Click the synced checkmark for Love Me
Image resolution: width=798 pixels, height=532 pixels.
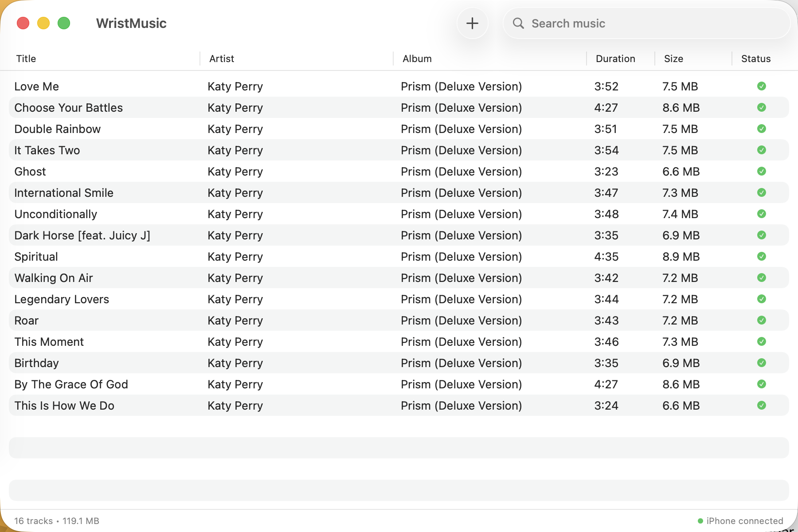(x=761, y=86)
